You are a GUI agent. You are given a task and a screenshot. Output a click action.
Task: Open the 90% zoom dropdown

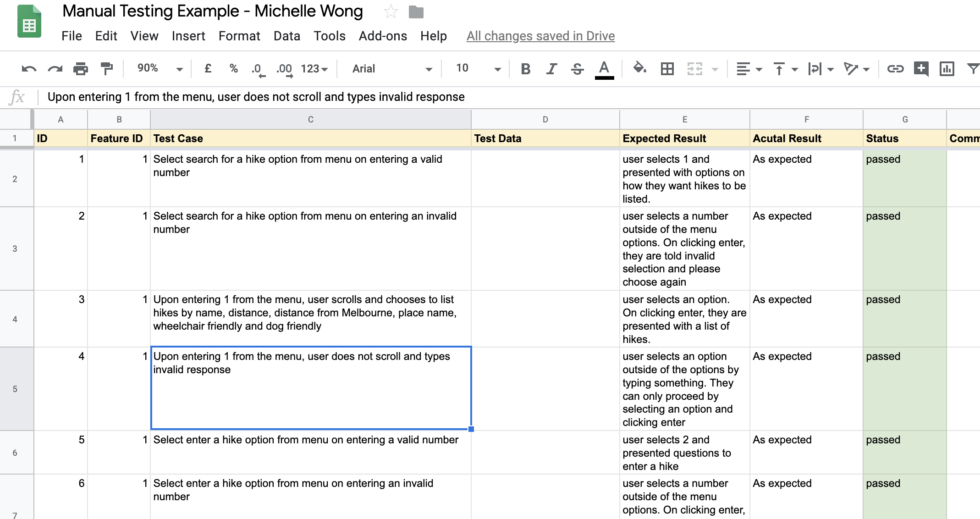[159, 69]
